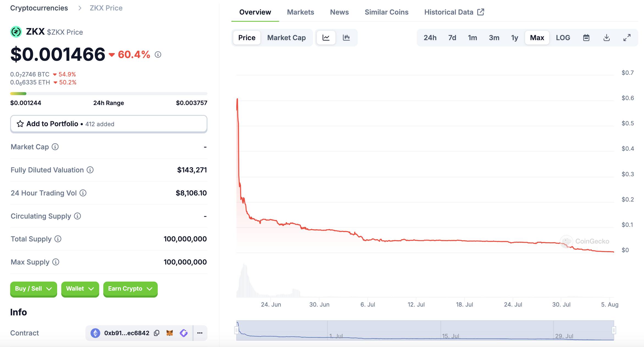The image size is (644, 347).
Task: Select Price chart mode
Action: click(x=247, y=38)
